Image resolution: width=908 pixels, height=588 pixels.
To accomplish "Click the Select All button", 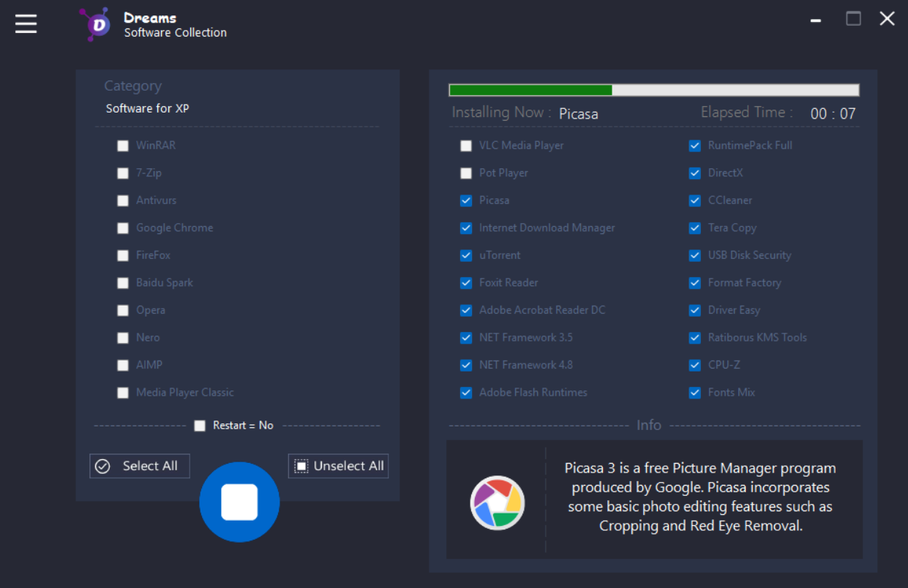I will point(139,466).
